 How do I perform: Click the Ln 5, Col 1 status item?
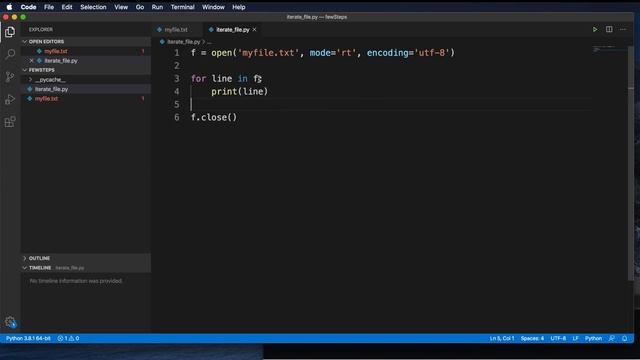[x=502, y=338]
